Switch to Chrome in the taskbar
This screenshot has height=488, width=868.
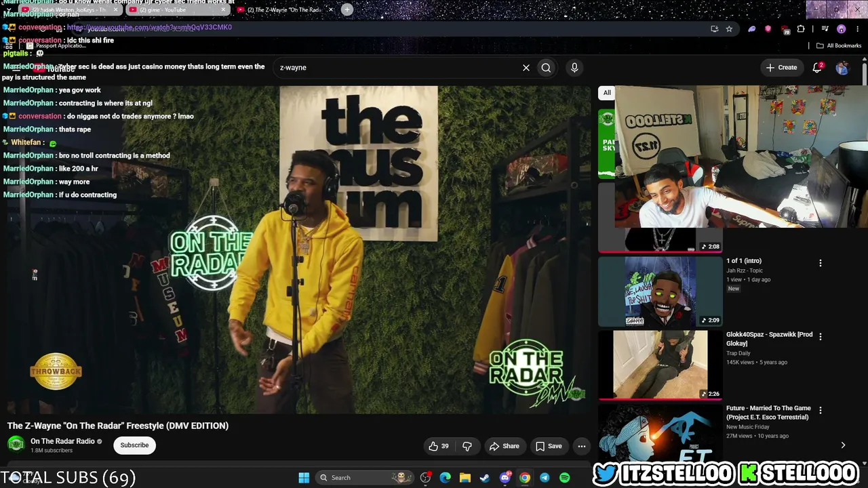click(525, 478)
